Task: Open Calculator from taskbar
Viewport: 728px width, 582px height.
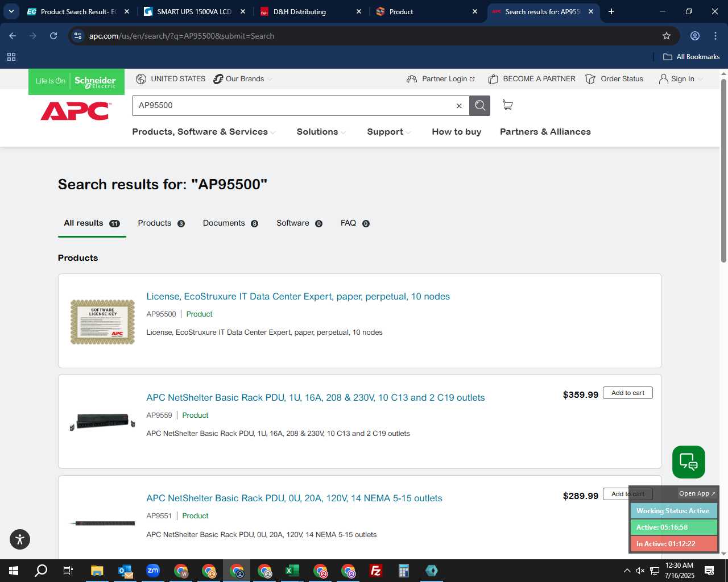Action: 404,571
